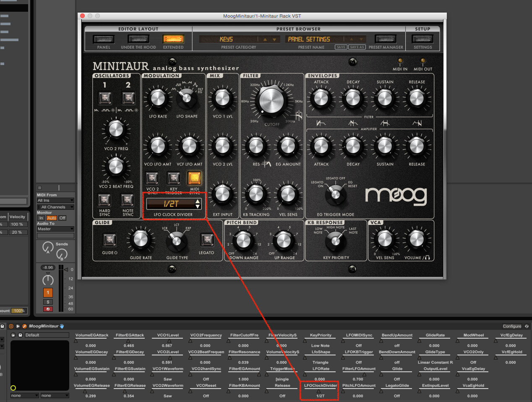Open the Preset Manager
This screenshot has height=402, width=532.
pyautogui.click(x=385, y=39)
